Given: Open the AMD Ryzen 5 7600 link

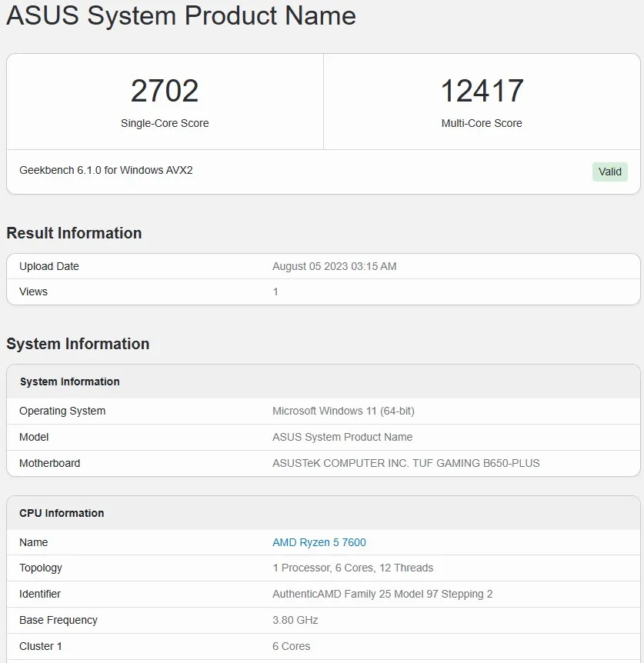Looking at the screenshot, I should [x=319, y=542].
